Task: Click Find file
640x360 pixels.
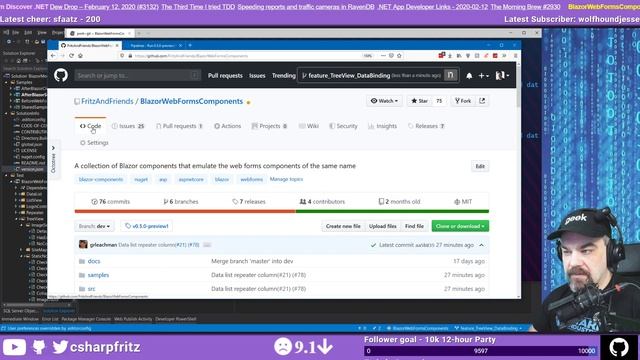Action: click(414, 226)
